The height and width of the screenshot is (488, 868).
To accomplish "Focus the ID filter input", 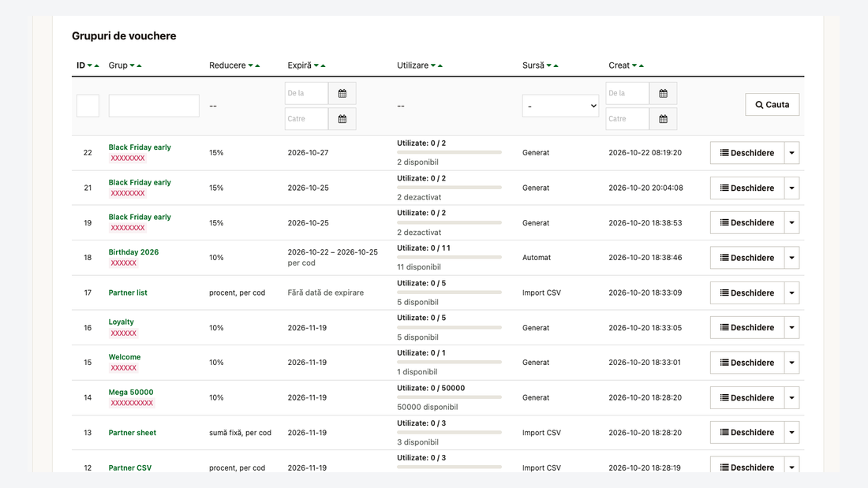I will pos(88,106).
